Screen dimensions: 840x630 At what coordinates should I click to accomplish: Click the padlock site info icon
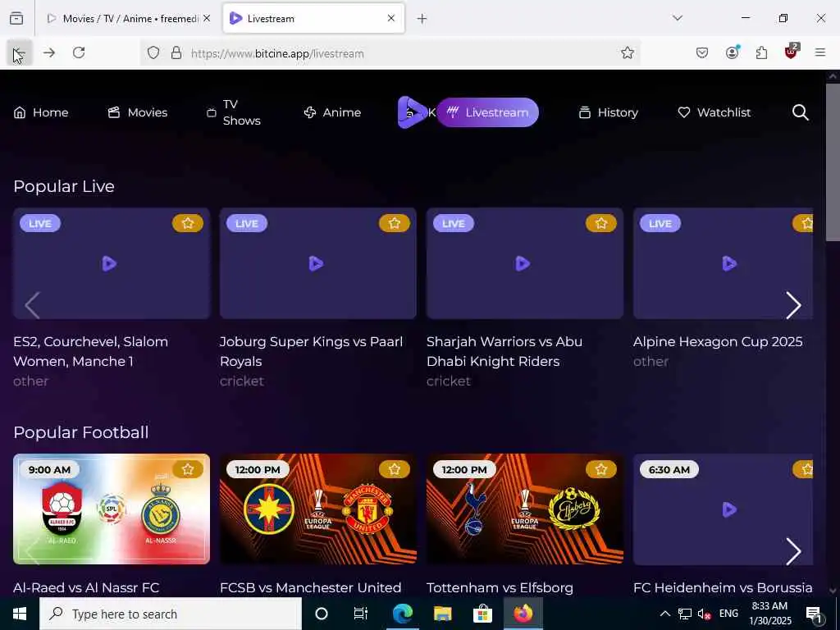click(176, 53)
